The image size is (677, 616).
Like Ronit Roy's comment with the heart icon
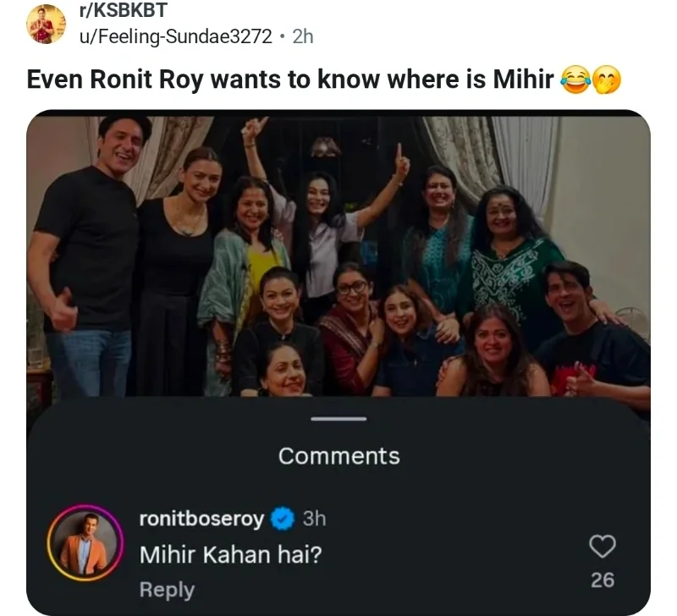click(603, 547)
